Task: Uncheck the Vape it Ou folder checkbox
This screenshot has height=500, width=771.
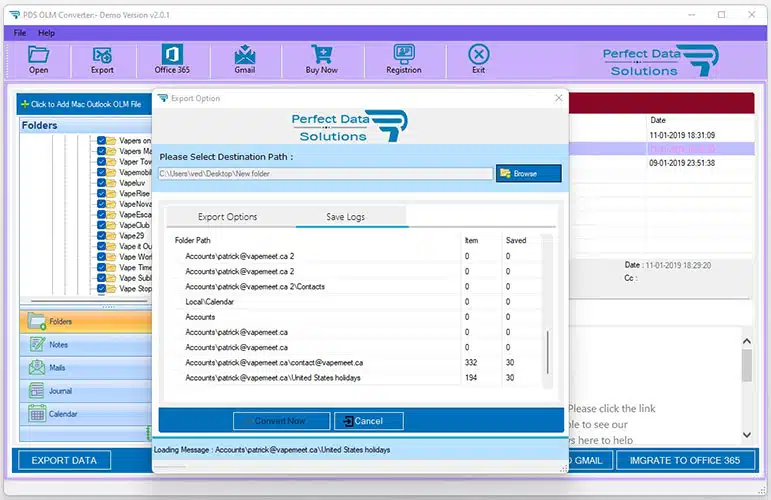Action: coord(101,246)
